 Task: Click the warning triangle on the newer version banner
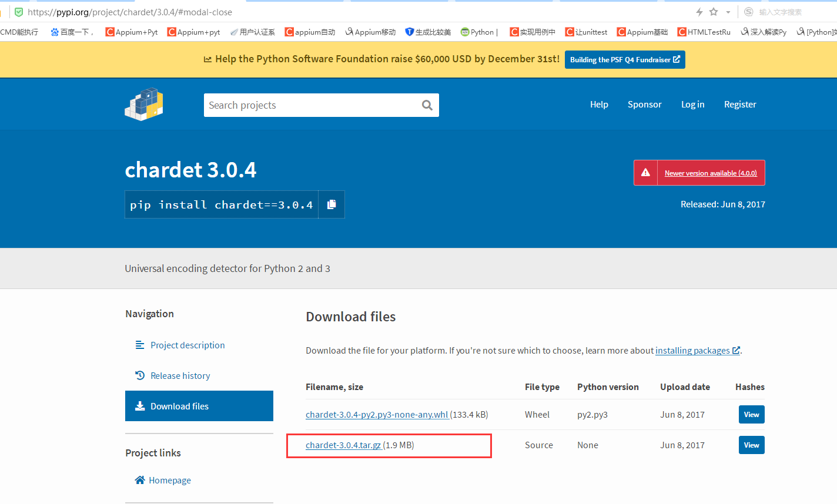(645, 172)
